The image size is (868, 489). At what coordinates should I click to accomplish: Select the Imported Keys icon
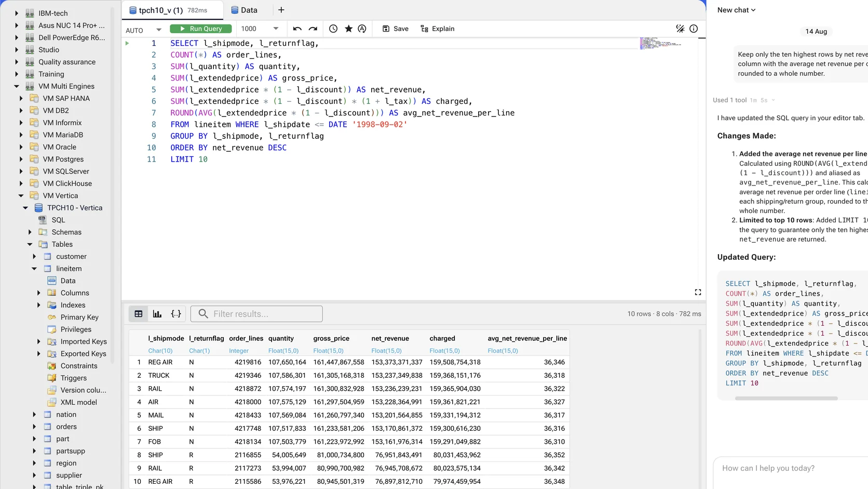pos(52,341)
